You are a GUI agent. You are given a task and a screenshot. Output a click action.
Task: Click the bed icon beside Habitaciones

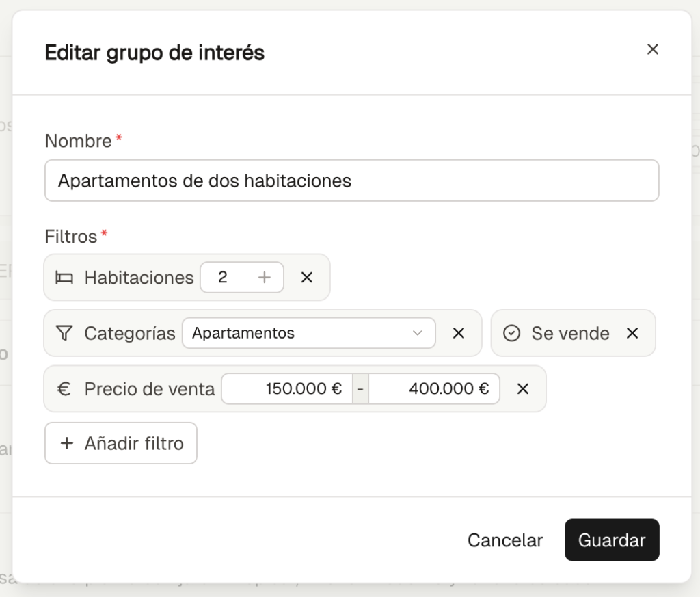(x=65, y=278)
